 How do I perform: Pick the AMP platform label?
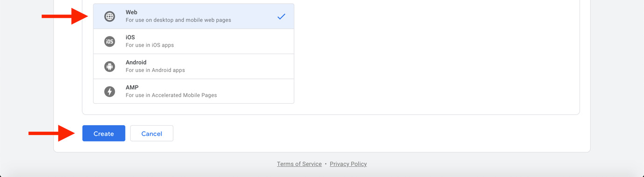pos(132,87)
